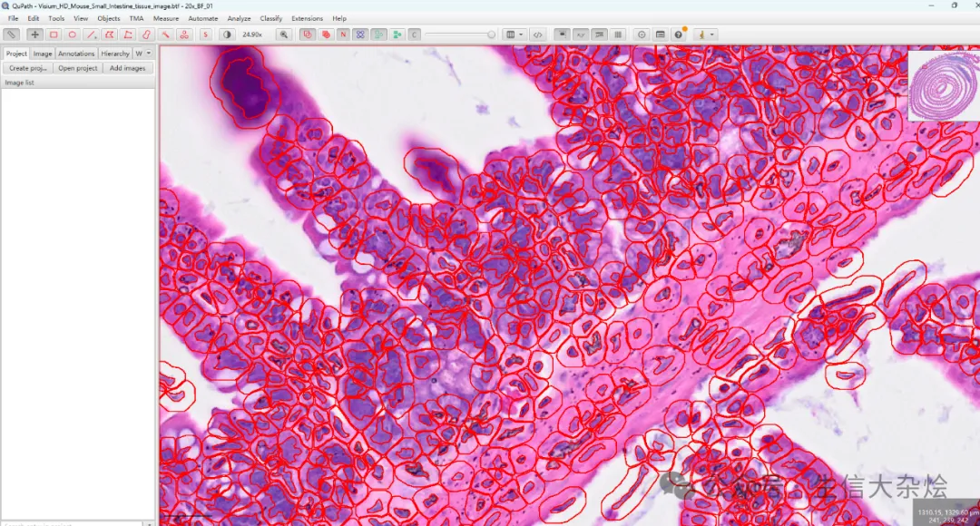Viewport: 980px width, 526px height.
Task: Toggle scalebar display icon
Action: point(600,35)
